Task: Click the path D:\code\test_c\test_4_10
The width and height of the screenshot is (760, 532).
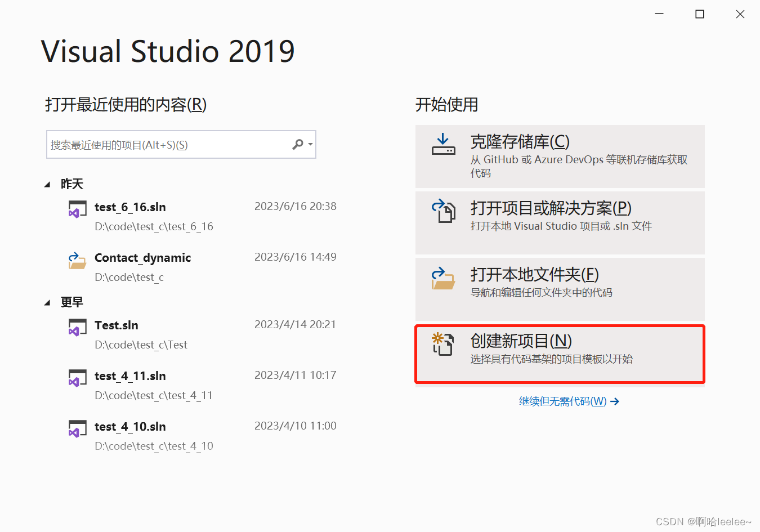Action: [154, 446]
